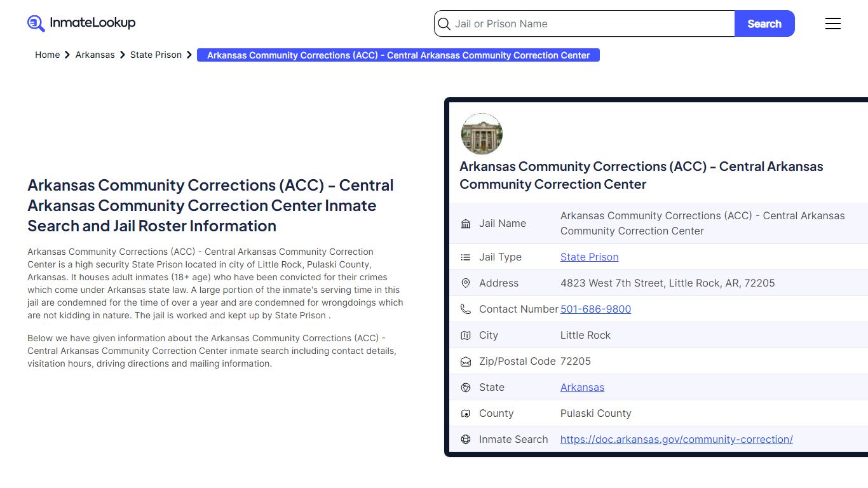Image resolution: width=868 pixels, height=488 pixels.
Task: Open State Prison link in Jail Type row
Action: [x=589, y=257]
